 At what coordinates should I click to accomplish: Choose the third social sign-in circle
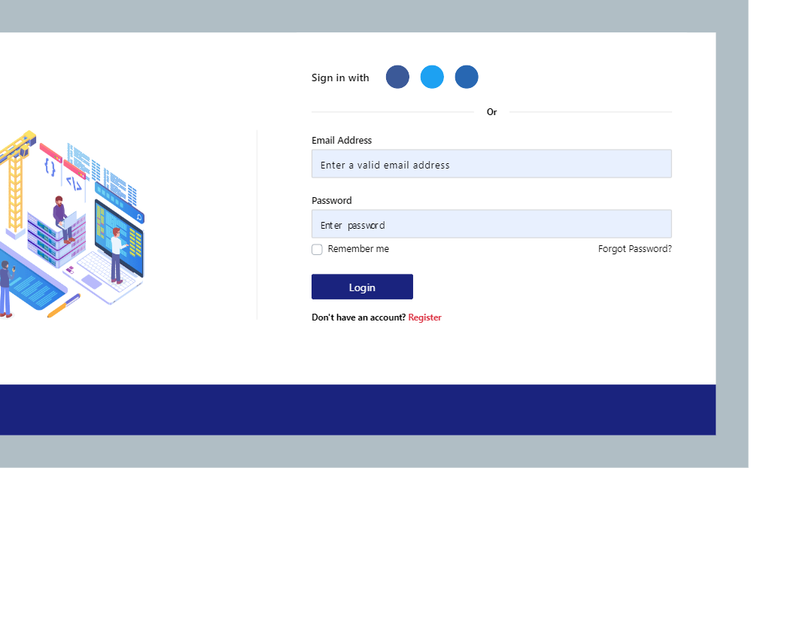click(467, 77)
